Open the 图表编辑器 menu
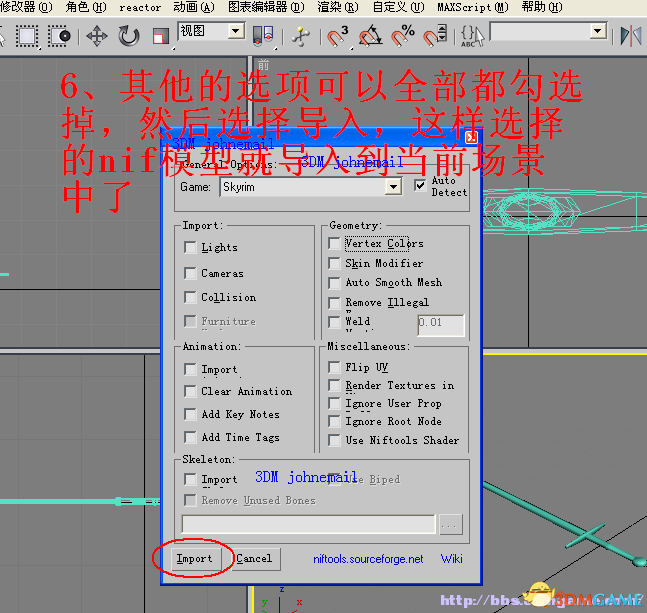The image size is (647, 613). (x=266, y=7)
